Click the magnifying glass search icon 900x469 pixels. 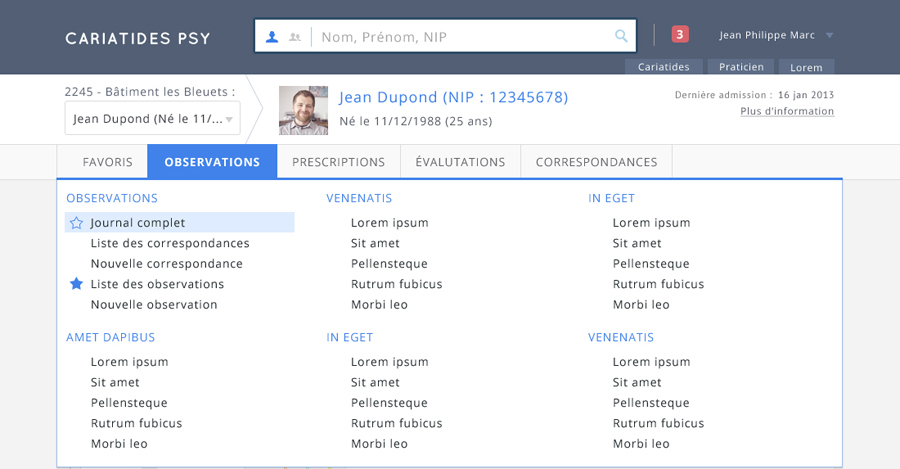[x=621, y=36]
